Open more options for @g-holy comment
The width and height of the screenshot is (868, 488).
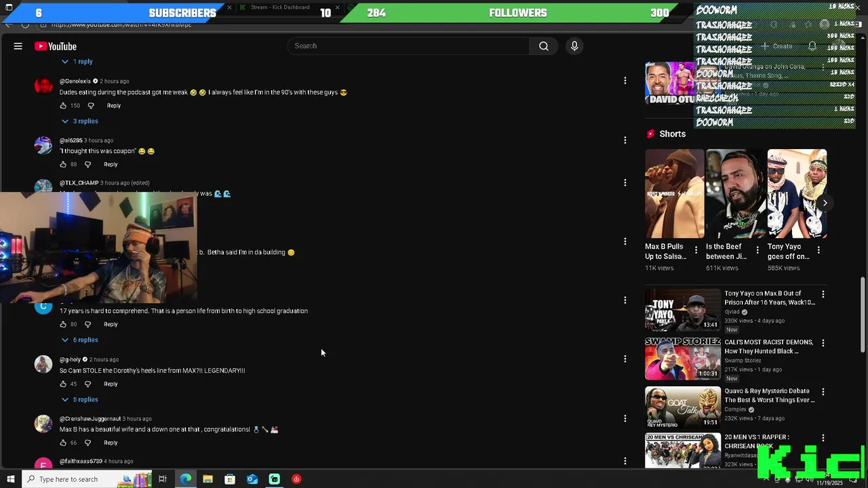(625, 359)
